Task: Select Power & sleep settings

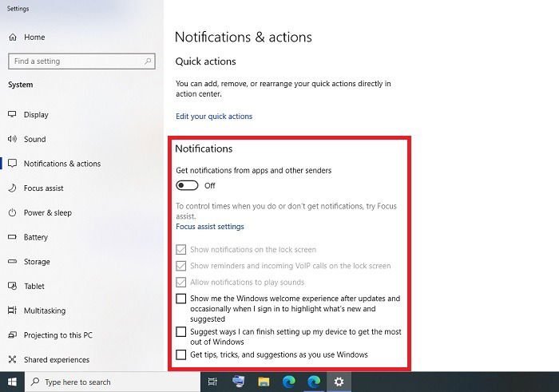Action: point(47,212)
